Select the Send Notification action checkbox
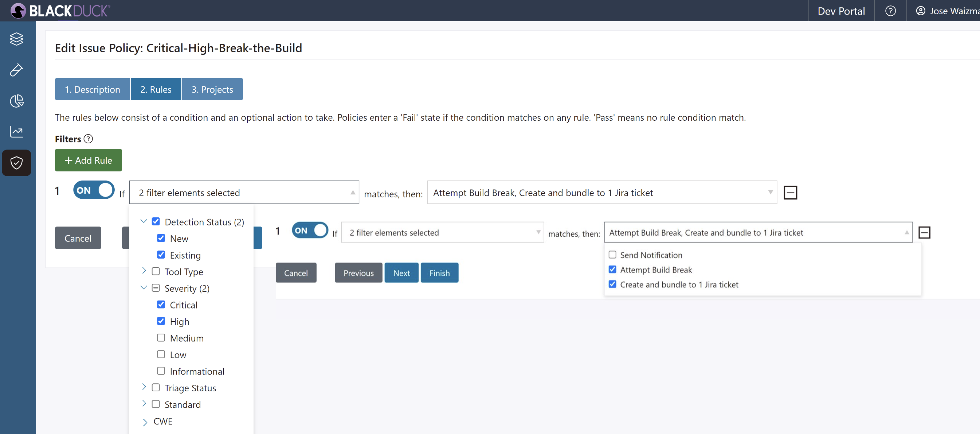The image size is (980, 434). pos(612,255)
